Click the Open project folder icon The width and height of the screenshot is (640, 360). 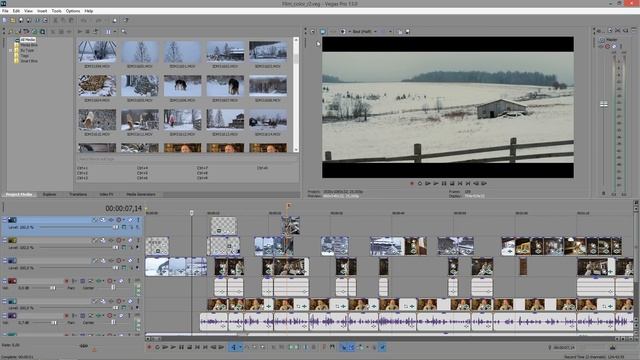coord(13,20)
